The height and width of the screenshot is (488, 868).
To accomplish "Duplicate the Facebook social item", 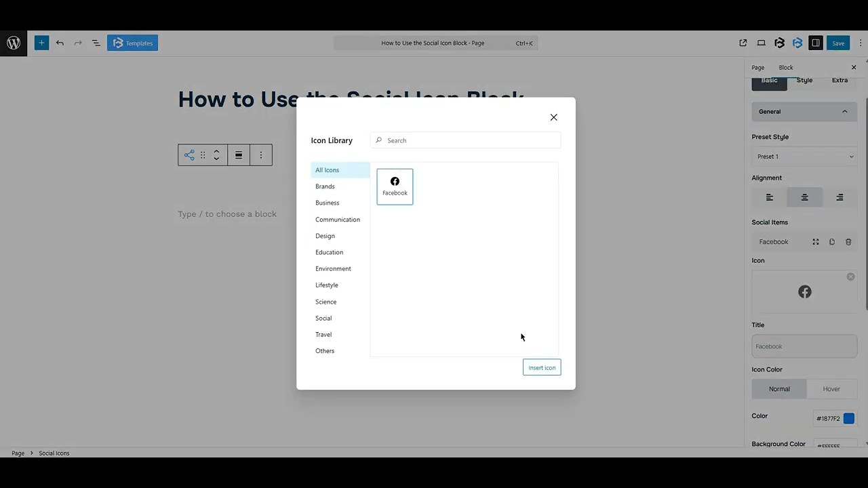I will pos(832,242).
